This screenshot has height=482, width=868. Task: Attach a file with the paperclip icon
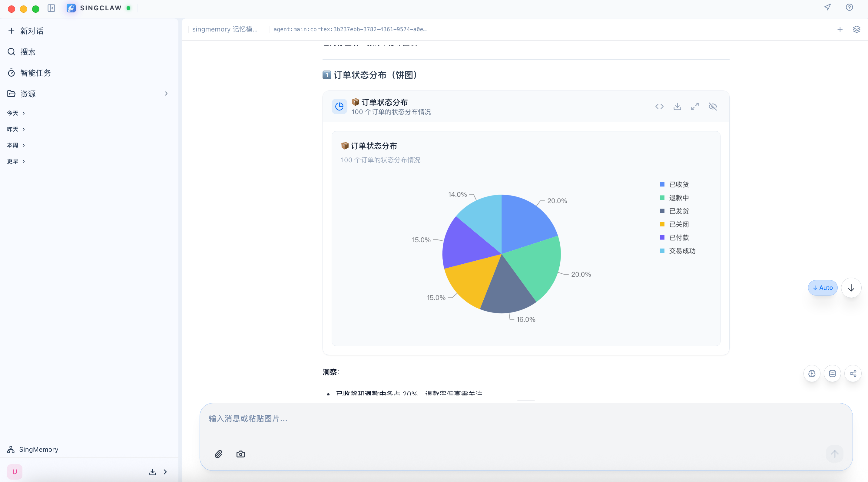(219, 454)
